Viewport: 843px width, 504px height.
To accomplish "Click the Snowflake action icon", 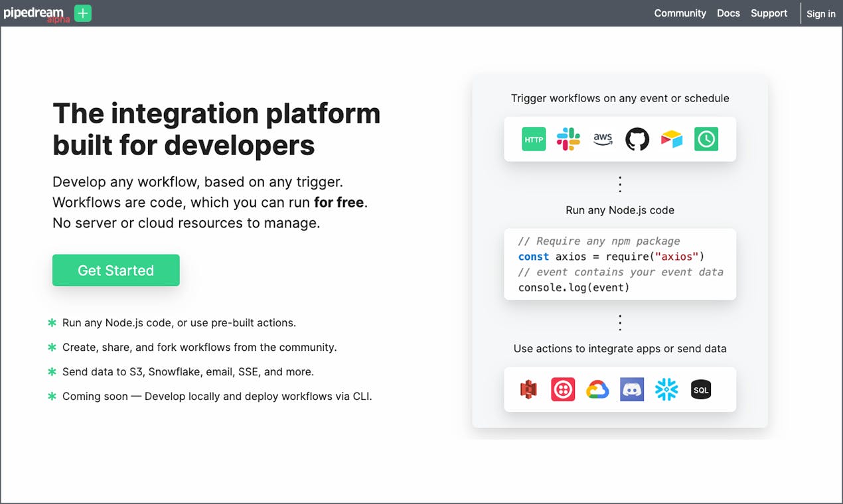I will 666,390.
